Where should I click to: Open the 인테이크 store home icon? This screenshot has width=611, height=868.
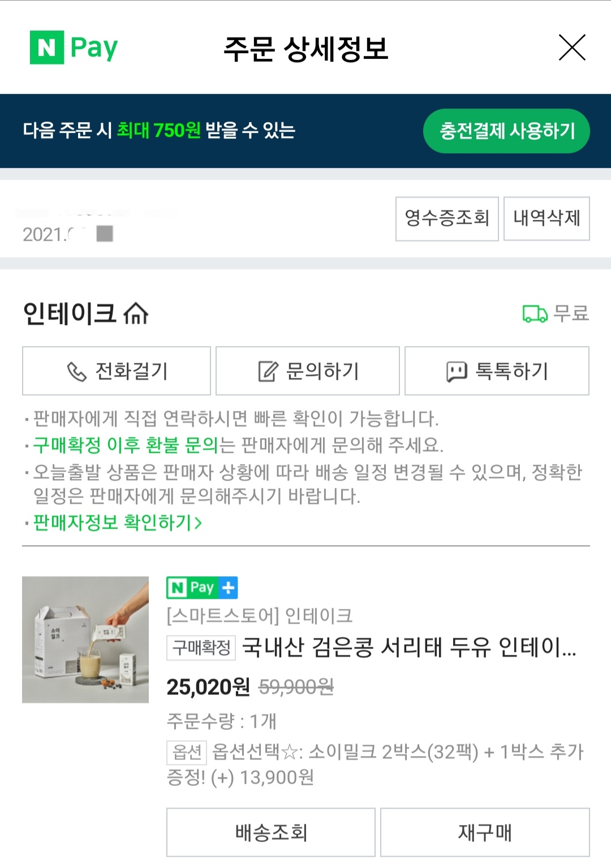coord(136,313)
